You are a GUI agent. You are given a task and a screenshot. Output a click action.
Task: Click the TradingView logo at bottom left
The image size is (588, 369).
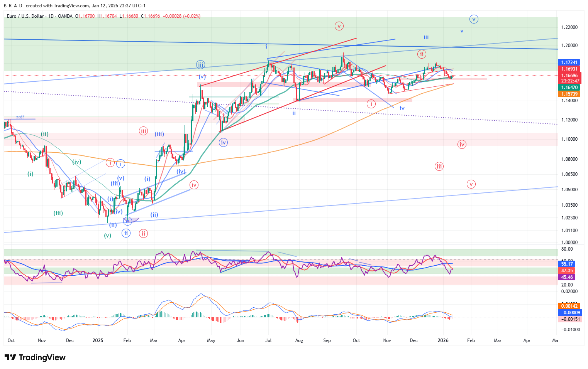(35, 357)
